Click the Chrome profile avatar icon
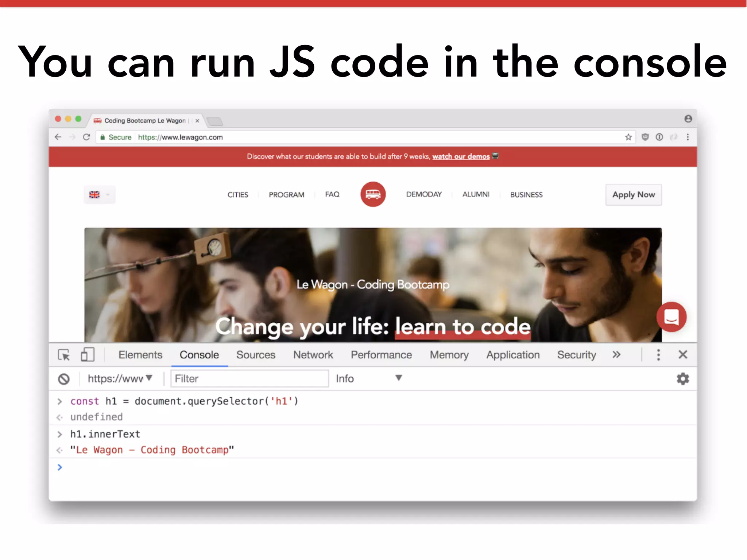This screenshot has height=560, width=747. [688, 119]
